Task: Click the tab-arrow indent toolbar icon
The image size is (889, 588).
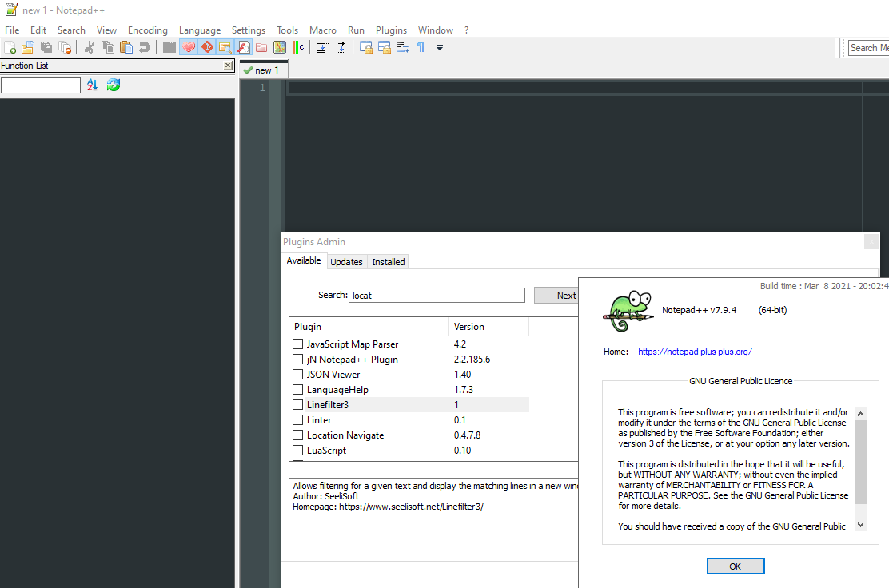Action: point(342,48)
